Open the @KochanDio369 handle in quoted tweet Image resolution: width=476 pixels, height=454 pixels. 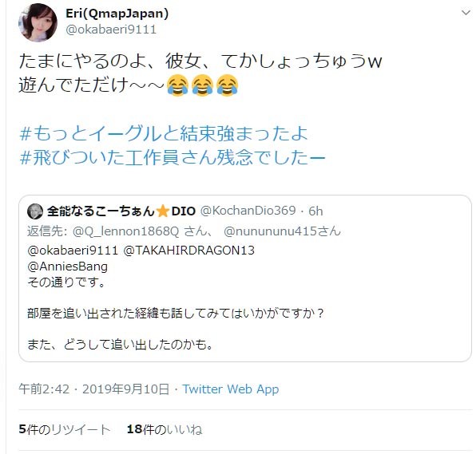248,211
